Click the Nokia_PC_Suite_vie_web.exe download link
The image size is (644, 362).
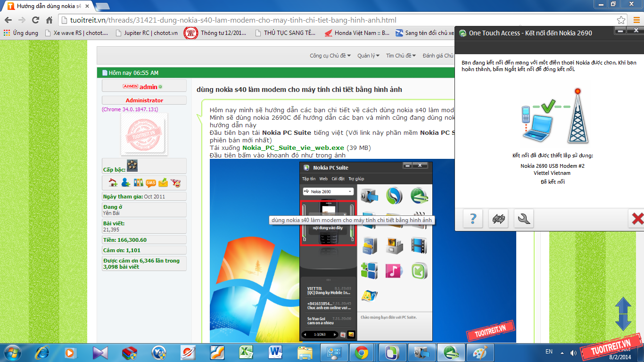click(293, 148)
